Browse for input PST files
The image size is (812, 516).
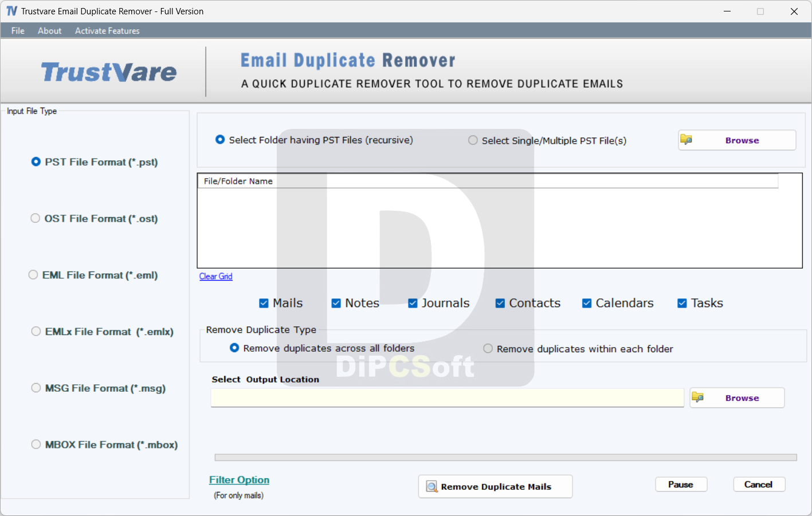(737, 140)
